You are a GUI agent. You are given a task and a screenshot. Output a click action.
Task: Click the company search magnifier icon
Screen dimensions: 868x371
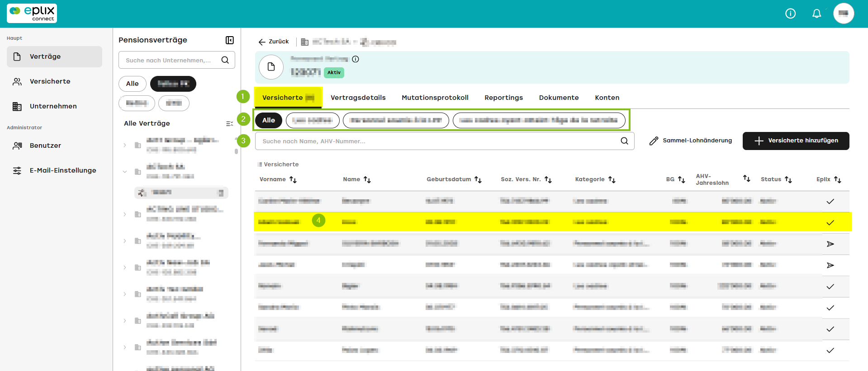(225, 60)
